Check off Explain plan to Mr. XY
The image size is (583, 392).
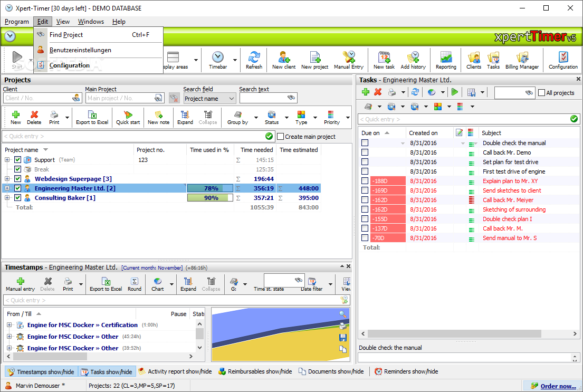[x=365, y=181]
